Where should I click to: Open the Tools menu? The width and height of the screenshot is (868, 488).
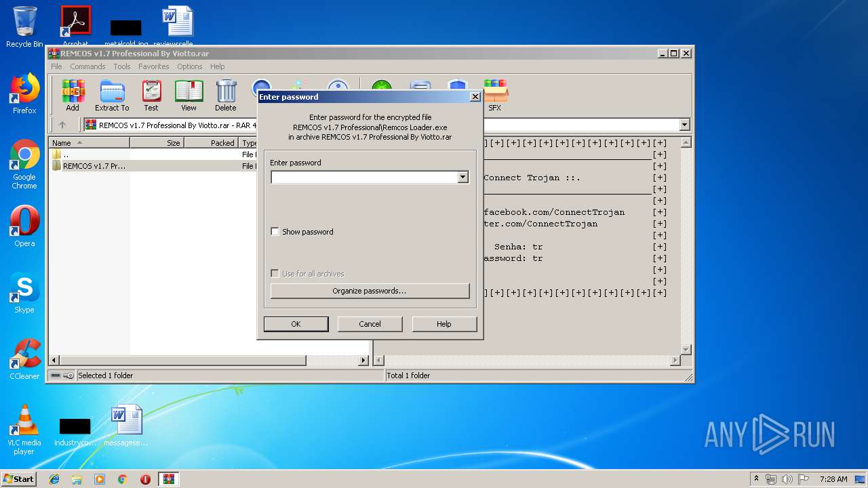pyautogui.click(x=122, y=66)
